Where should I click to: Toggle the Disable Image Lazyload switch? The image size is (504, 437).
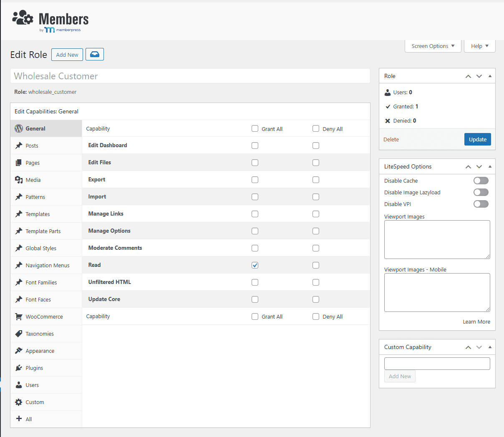click(481, 192)
